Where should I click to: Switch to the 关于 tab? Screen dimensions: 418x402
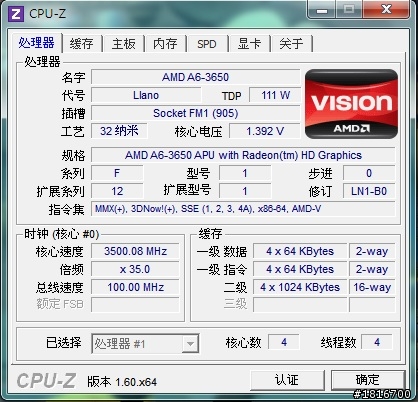tap(291, 44)
